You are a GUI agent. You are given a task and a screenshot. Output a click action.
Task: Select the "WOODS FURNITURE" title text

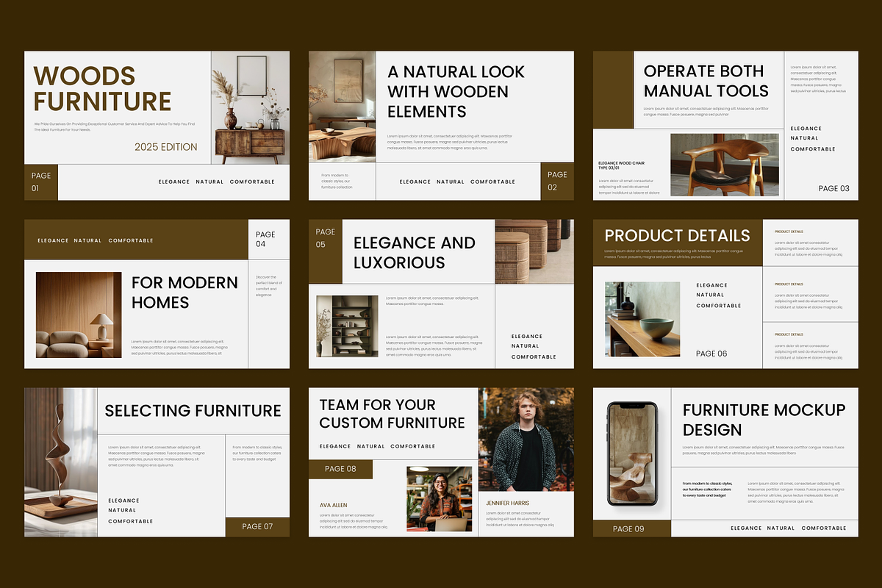(102, 88)
